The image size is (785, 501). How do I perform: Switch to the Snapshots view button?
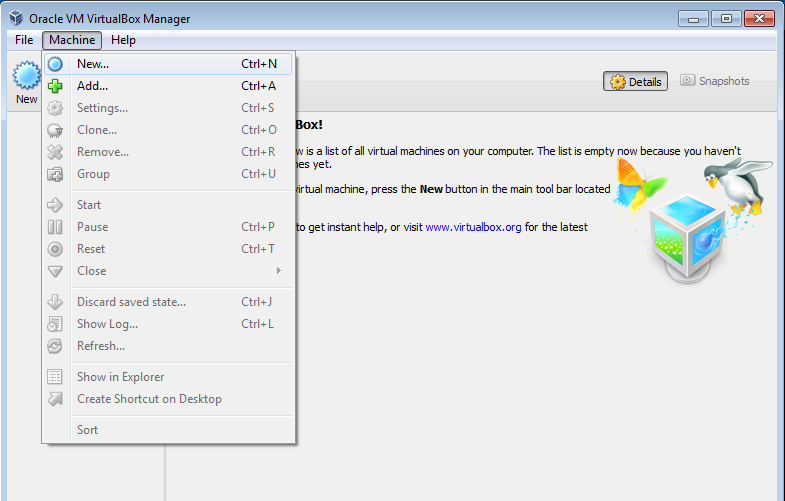point(714,81)
